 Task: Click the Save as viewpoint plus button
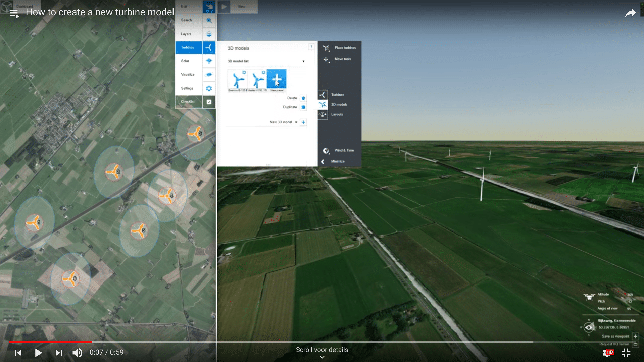pos(635,337)
